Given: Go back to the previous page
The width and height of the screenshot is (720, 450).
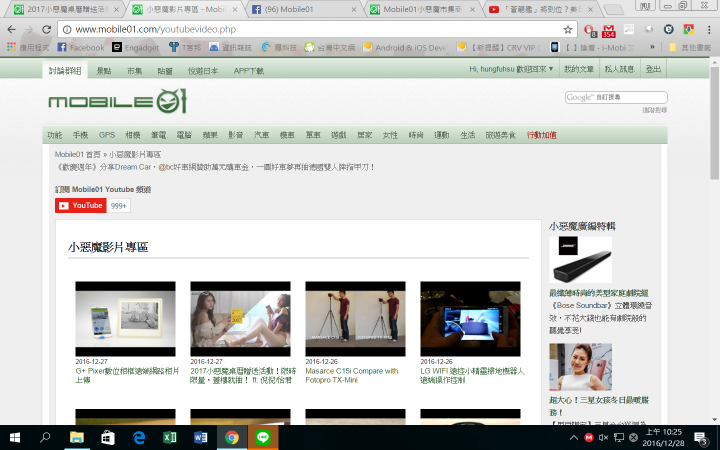Looking at the screenshot, I should pyautogui.click(x=11, y=29).
